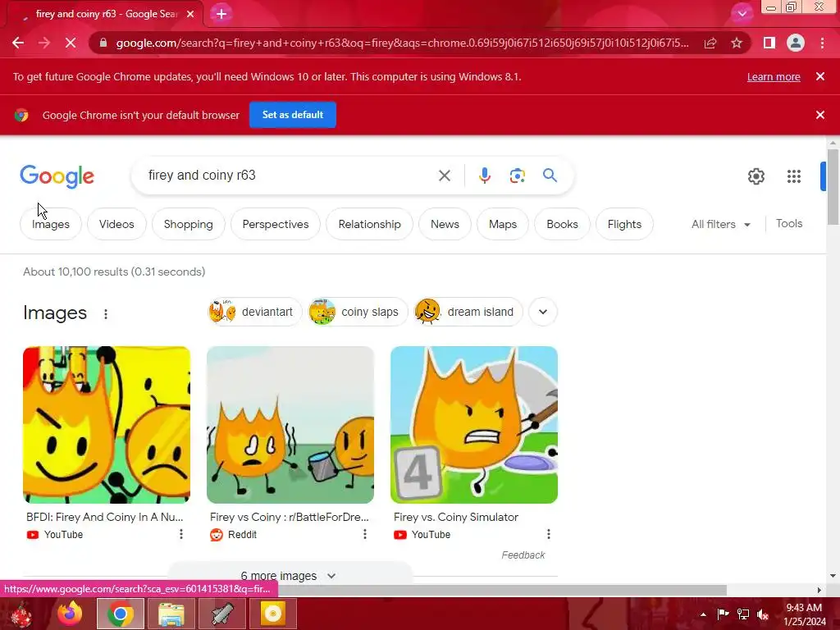Image resolution: width=840 pixels, height=630 pixels.
Task: Expand 6 more images
Action: pos(290,574)
